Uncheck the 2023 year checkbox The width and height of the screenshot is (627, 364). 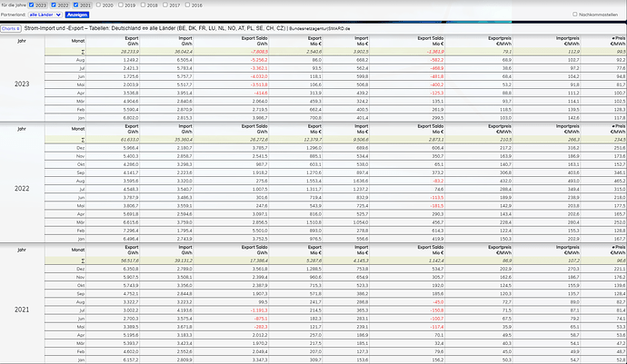coord(31,5)
